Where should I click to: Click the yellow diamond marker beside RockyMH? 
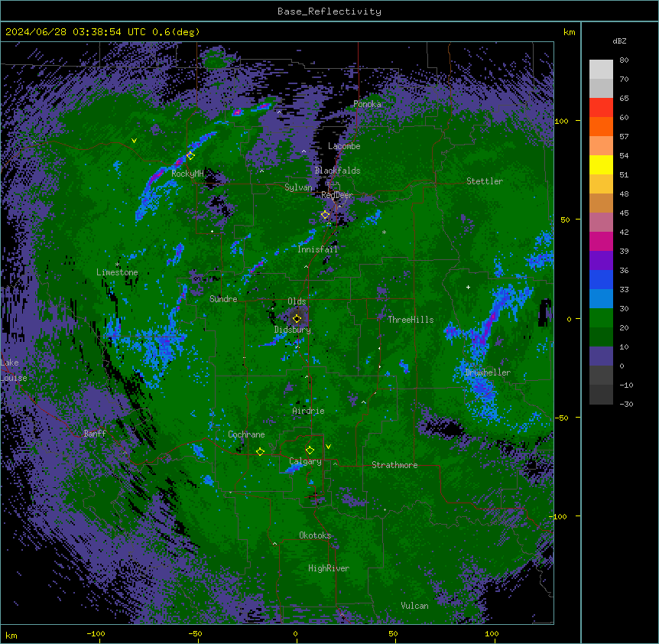(x=190, y=156)
